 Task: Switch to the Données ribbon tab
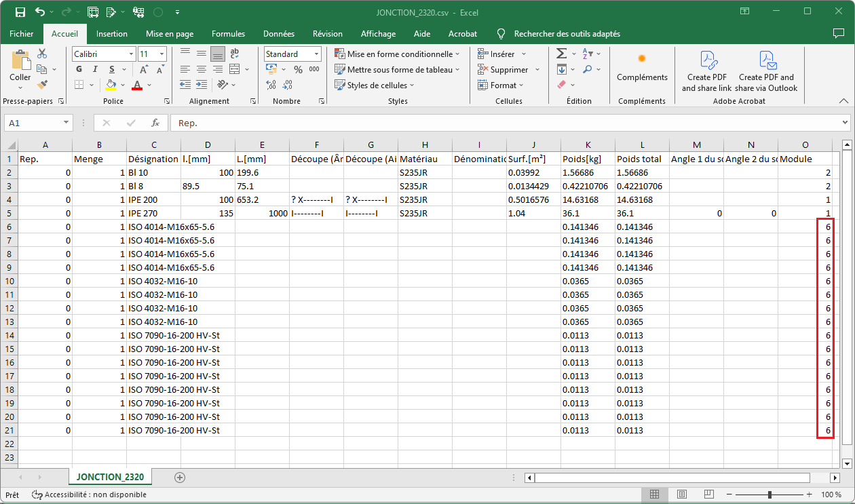(x=278, y=34)
